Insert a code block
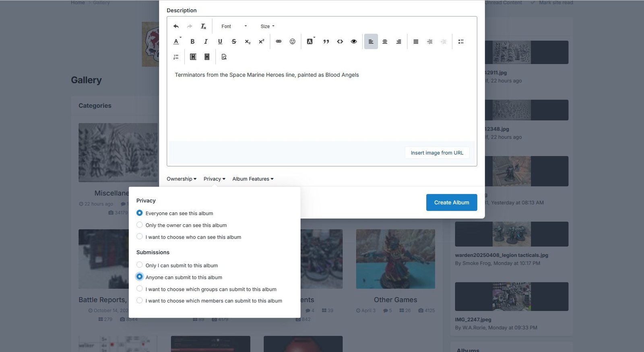Image resolution: width=644 pixels, height=352 pixels. (x=340, y=41)
